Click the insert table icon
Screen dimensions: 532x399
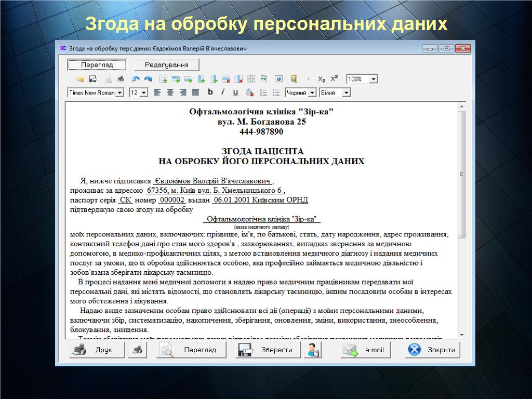(x=163, y=79)
